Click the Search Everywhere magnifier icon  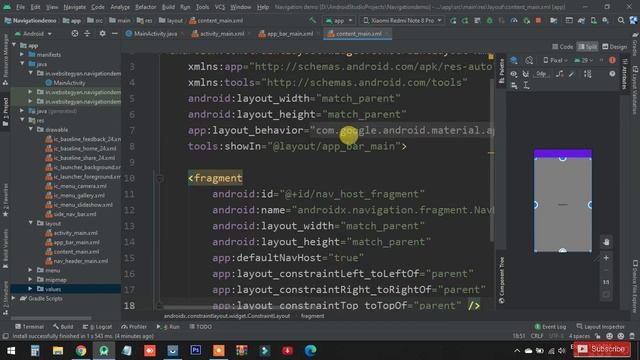tap(621, 20)
